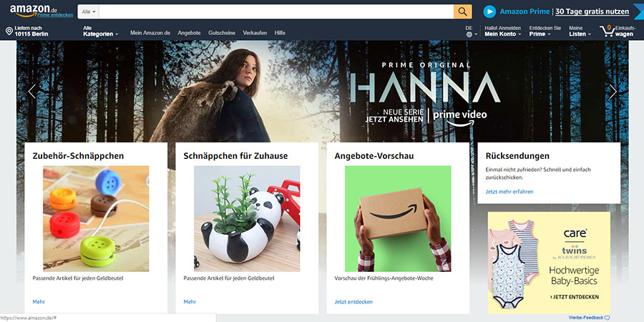Open the 'Alle' search category dropdown

pyautogui.click(x=88, y=11)
